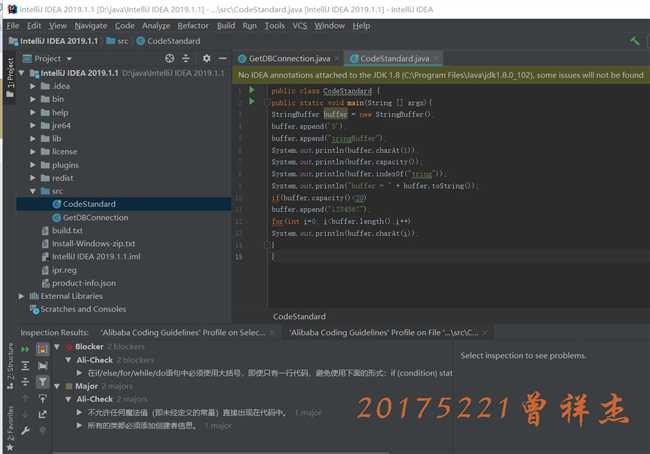Expand the plugins folder
This screenshot has width=650, height=454.
(x=33, y=165)
